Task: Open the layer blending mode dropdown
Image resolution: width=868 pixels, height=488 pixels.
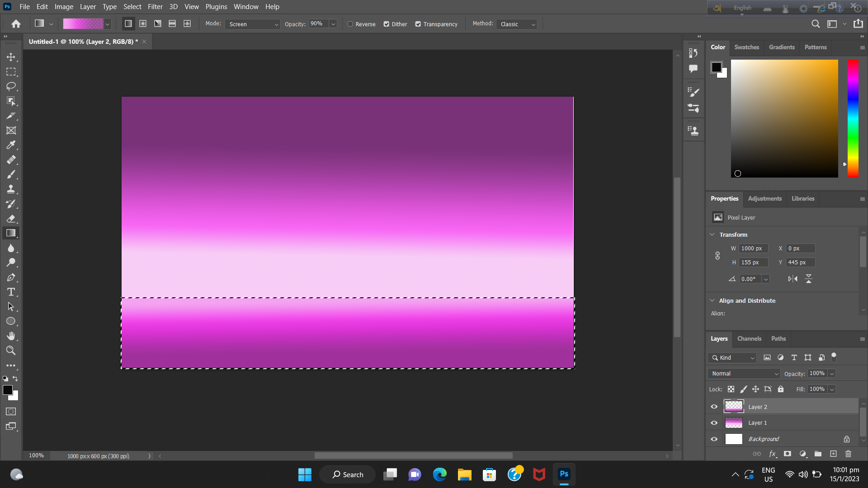Action: pyautogui.click(x=743, y=373)
